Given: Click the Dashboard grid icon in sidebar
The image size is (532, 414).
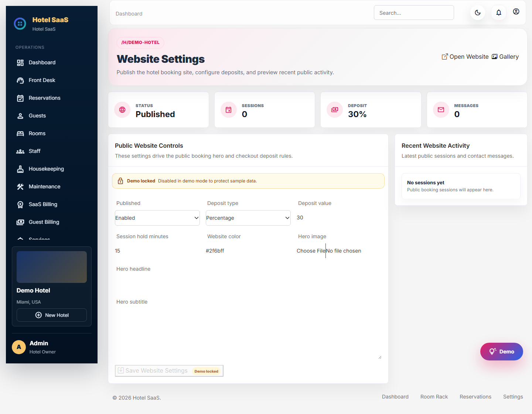Looking at the screenshot, I should click(x=20, y=63).
